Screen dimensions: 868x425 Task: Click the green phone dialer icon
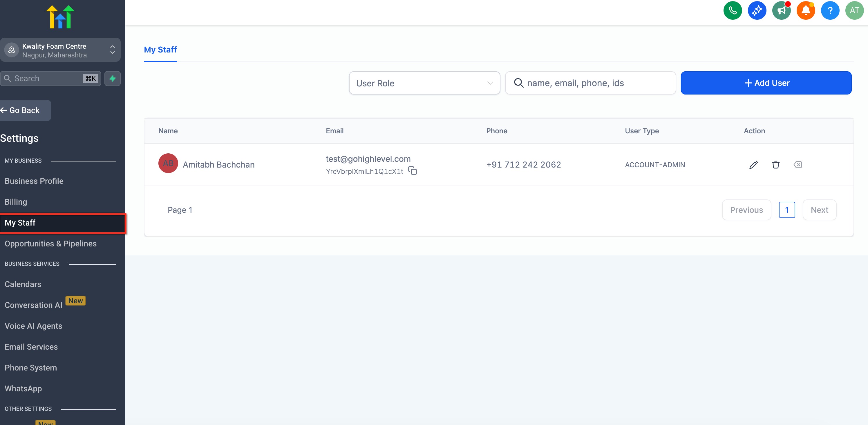[733, 11]
